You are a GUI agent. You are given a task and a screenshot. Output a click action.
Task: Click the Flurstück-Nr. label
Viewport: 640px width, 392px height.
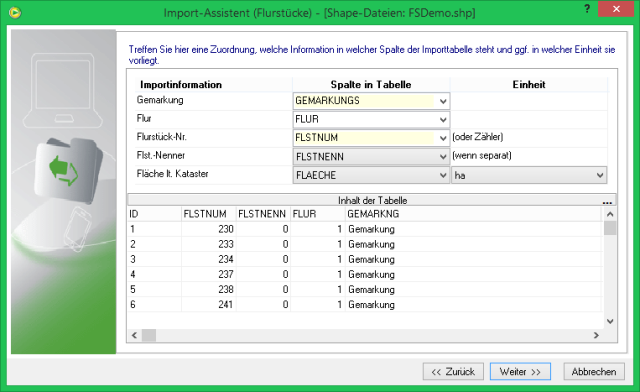point(162,137)
